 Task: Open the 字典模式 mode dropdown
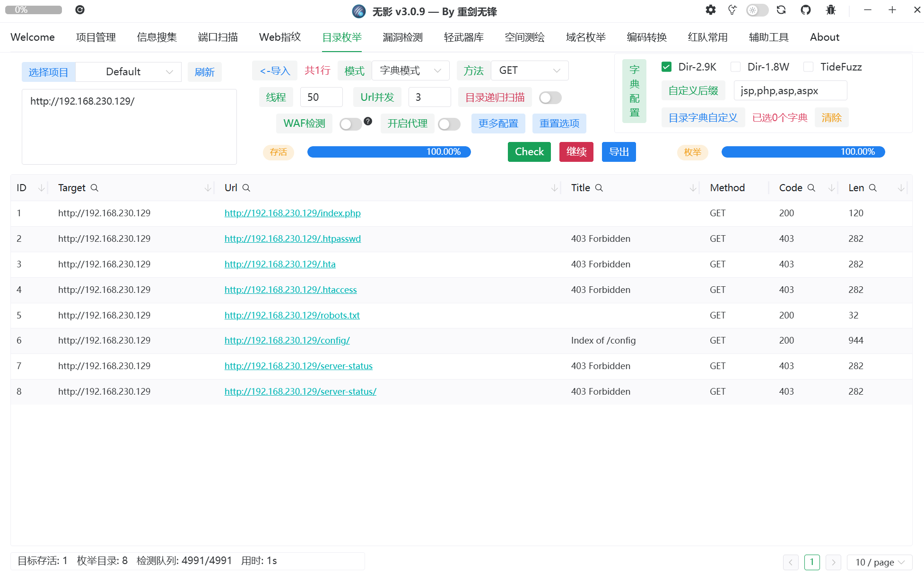point(410,71)
